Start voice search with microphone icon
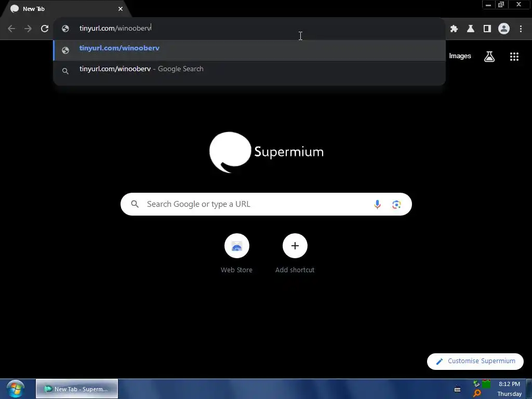 (377, 204)
